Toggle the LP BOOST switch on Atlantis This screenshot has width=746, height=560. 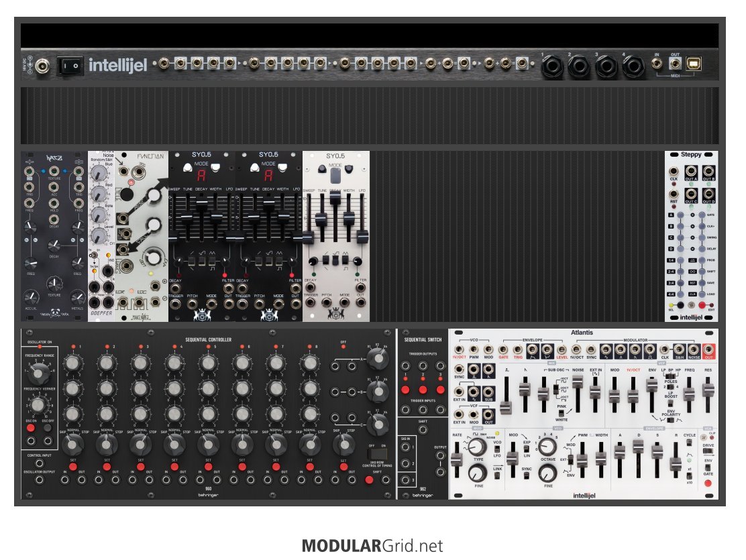coord(671,403)
